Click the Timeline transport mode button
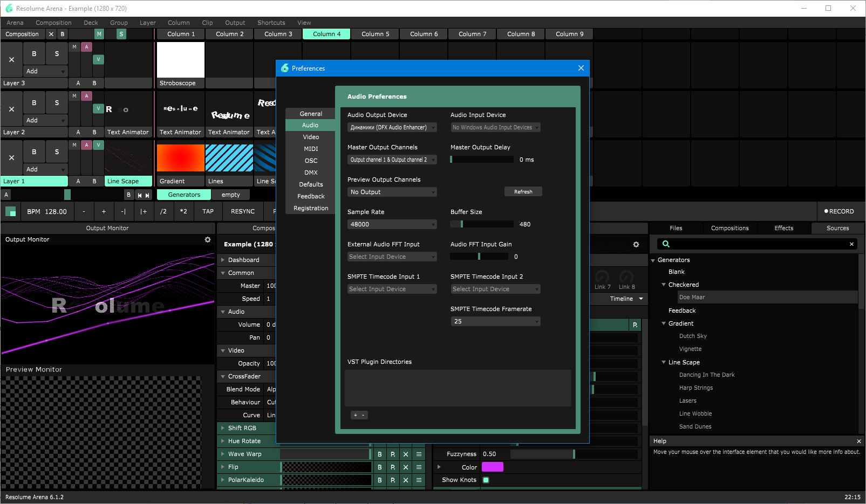The image size is (866, 504). 626,299
